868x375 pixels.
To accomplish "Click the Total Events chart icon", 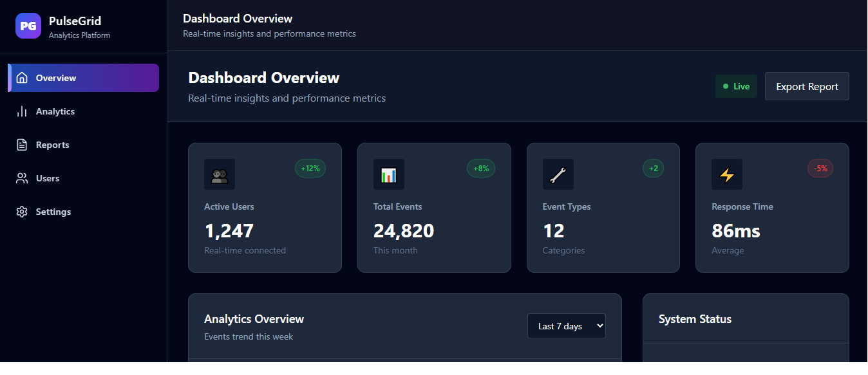I will [389, 174].
